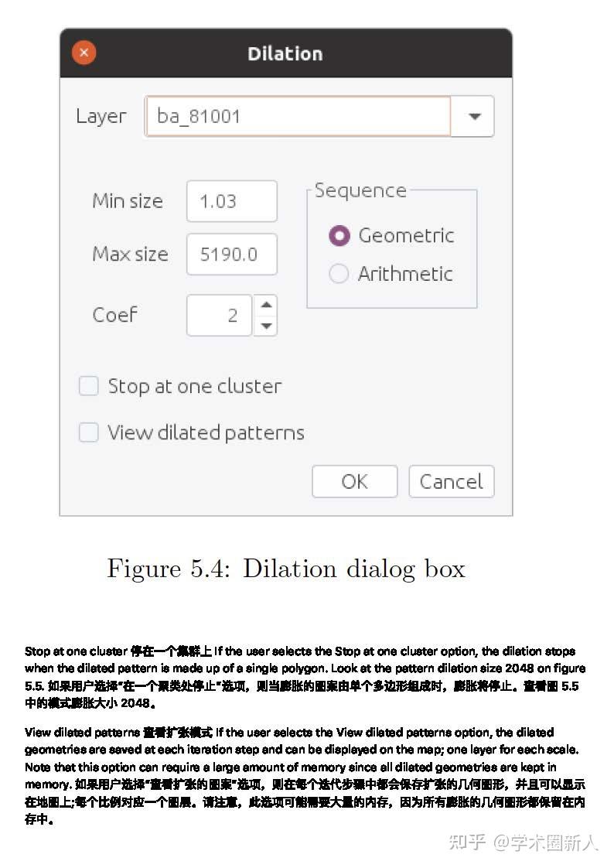This screenshot has width=614, height=868.
Task: Check the View dilated patterns box
Action: click(88, 432)
